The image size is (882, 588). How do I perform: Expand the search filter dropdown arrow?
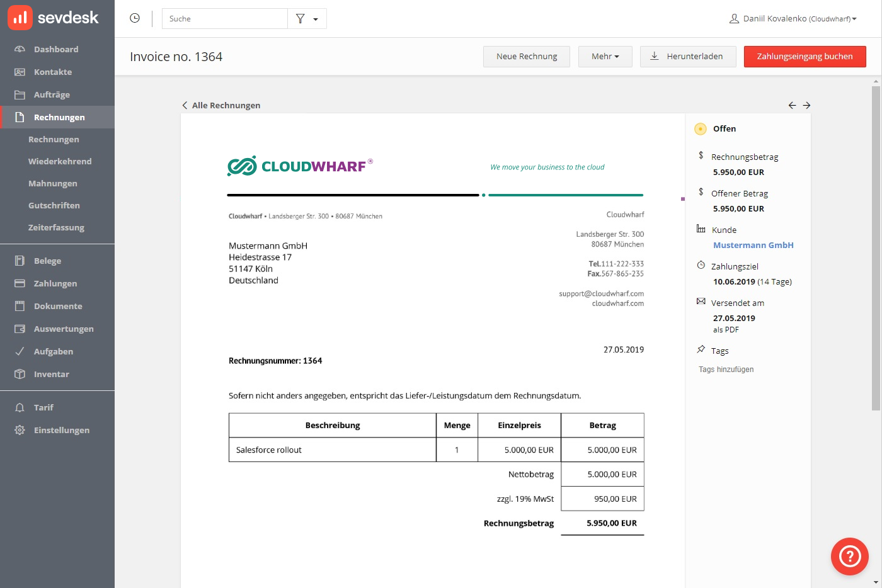click(316, 20)
